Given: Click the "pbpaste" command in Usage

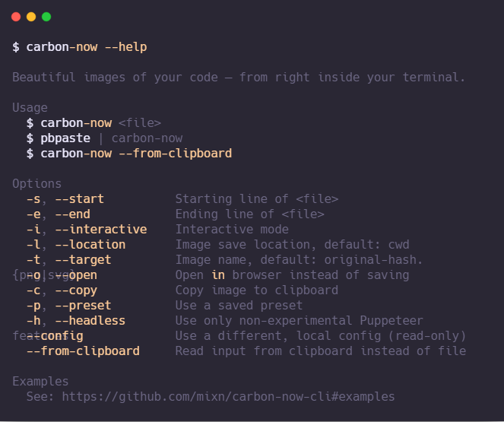Looking at the screenshot, I should pyautogui.click(x=65, y=138).
